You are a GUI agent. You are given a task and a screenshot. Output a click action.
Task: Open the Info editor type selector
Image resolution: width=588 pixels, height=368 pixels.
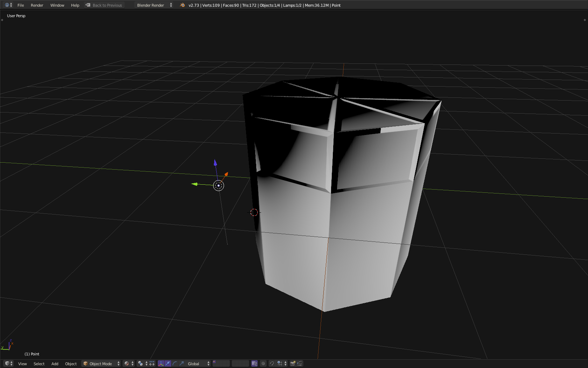(8, 5)
